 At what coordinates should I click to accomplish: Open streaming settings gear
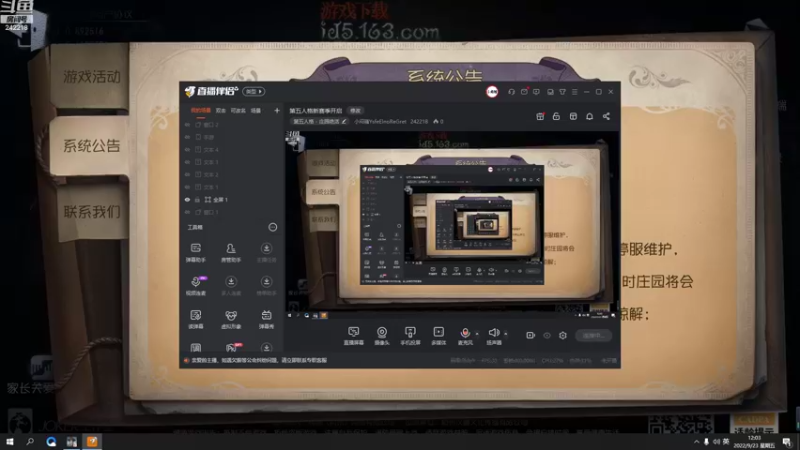point(563,335)
